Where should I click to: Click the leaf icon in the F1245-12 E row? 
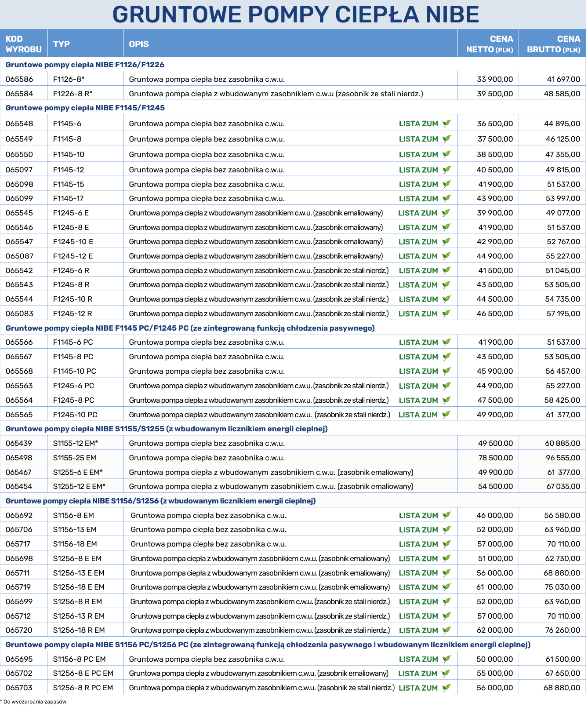tap(446, 256)
